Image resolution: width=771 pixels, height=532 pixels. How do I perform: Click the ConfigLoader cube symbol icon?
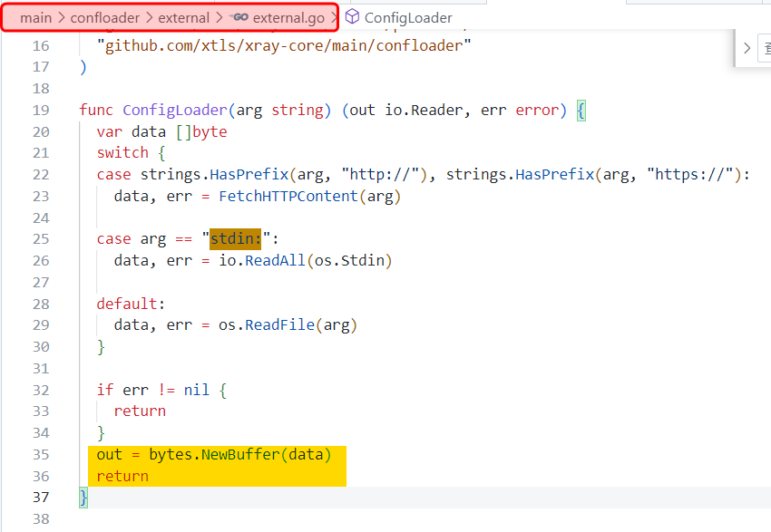pyautogui.click(x=352, y=17)
